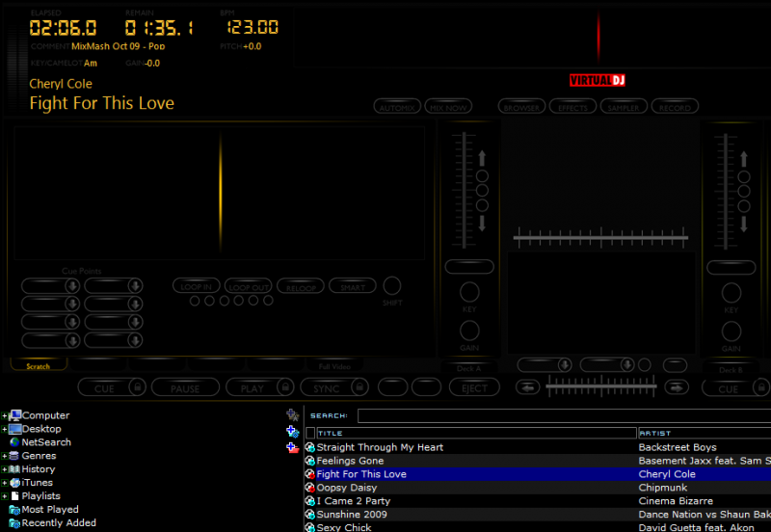Viewport: 771px width, 532px height.
Task: Select Deck B in the mixer
Action: coord(731,370)
